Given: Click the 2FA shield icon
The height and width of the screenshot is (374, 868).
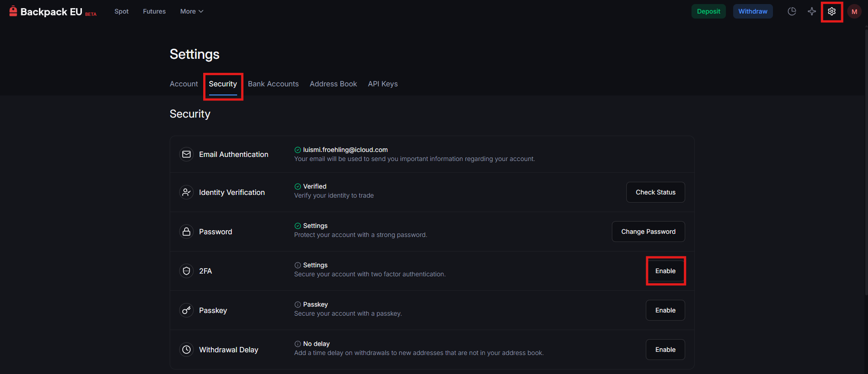Looking at the screenshot, I should [x=186, y=271].
